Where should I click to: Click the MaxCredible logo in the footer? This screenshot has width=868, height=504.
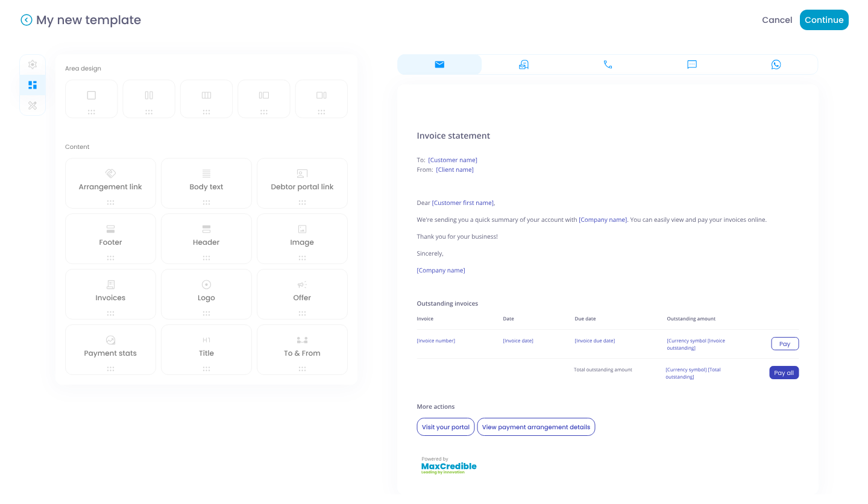click(448, 466)
